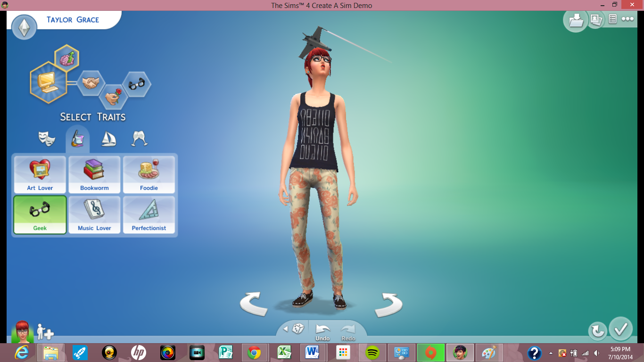
Task: Open Internet Explorer from the taskbar
Action: 21,353
